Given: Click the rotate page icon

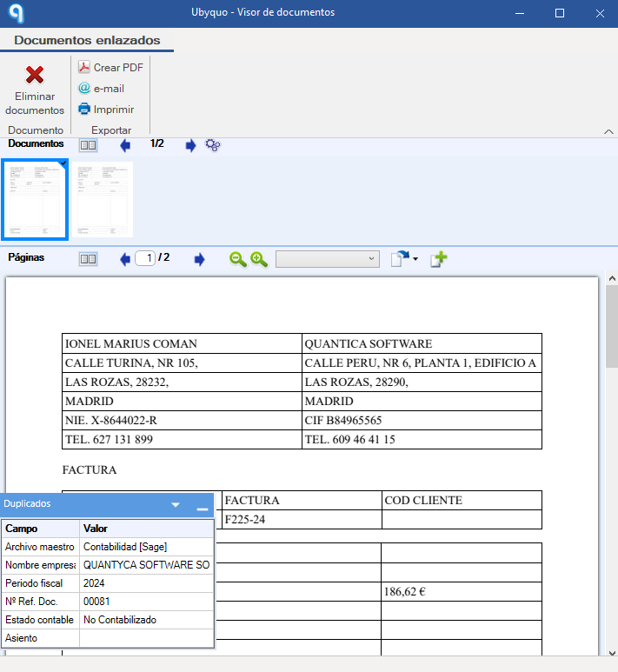Looking at the screenshot, I should [400, 259].
